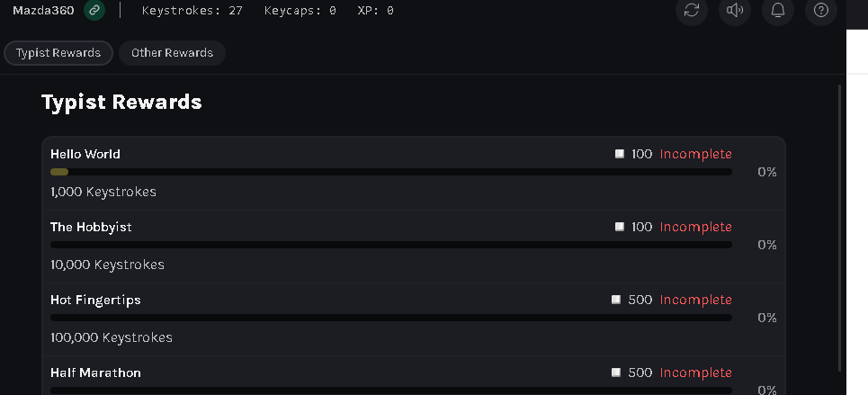This screenshot has height=395, width=868.
Task: Switch to the Typist Rewards tab
Action: (x=58, y=53)
